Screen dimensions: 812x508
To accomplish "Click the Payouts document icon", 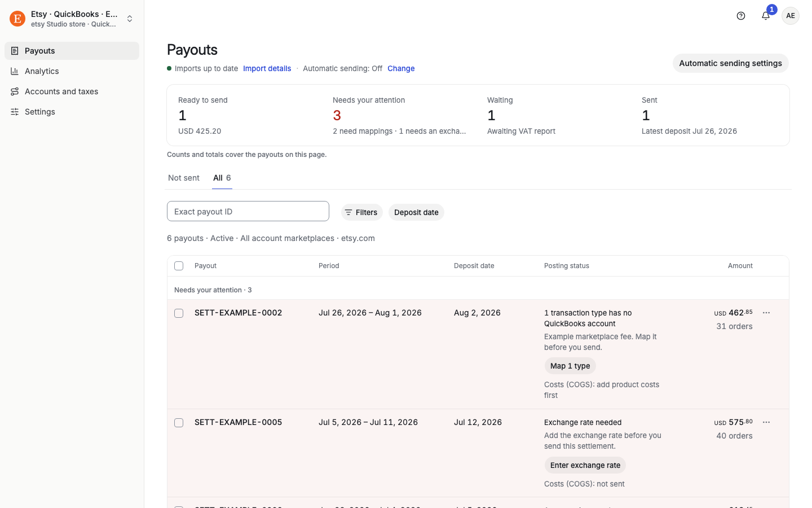I will (15, 51).
